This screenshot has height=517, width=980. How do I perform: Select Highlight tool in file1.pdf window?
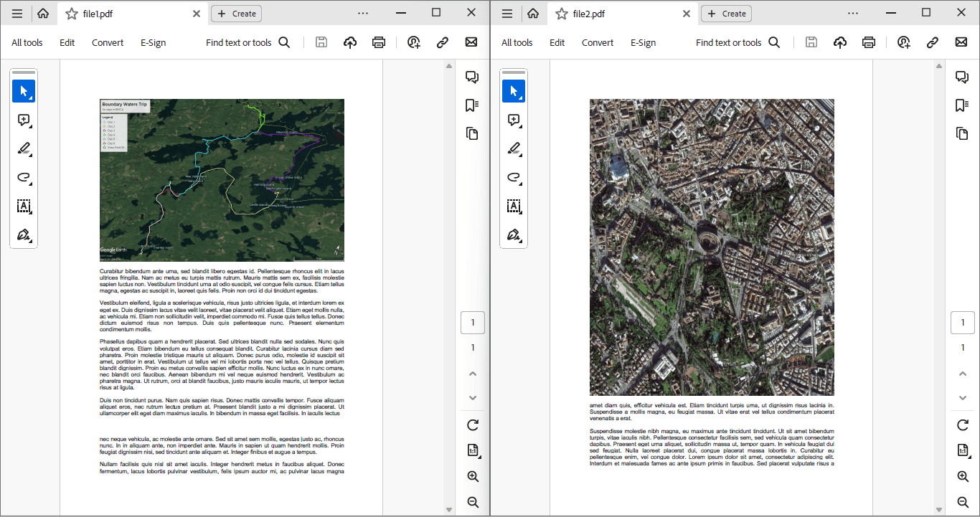[x=24, y=148]
